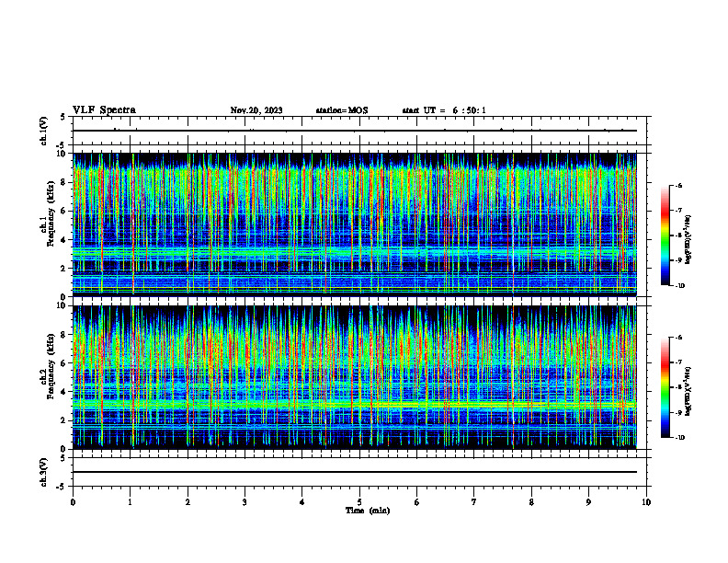Click the "-7" label on ch.1 color bar

[678, 211]
